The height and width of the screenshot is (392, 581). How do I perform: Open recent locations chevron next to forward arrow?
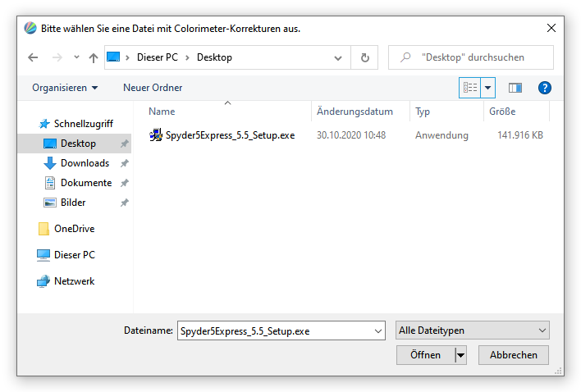click(x=76, y=57)
